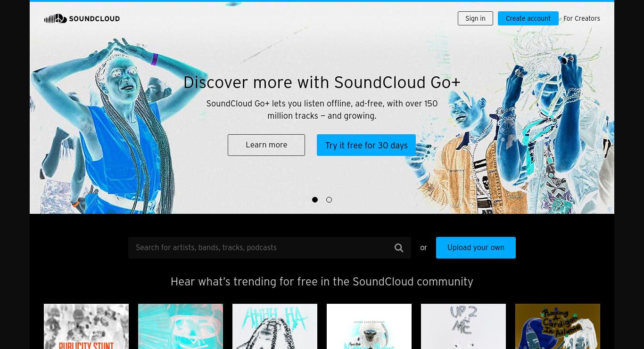Open the Sign in dialog
Screen dimensions: 644x349
point(475,18)
